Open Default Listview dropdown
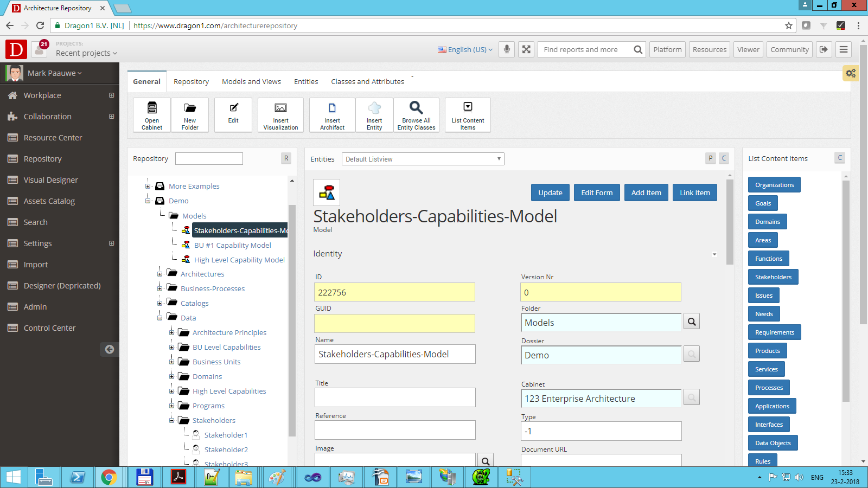This screenshot has width=868, height=488. point(423,159)
